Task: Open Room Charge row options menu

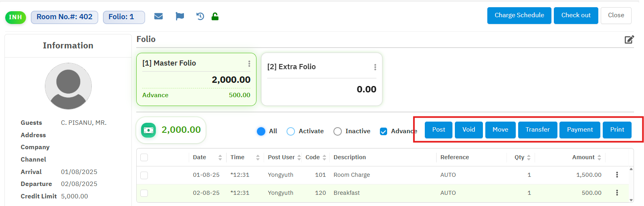Action: pos(617,175)
